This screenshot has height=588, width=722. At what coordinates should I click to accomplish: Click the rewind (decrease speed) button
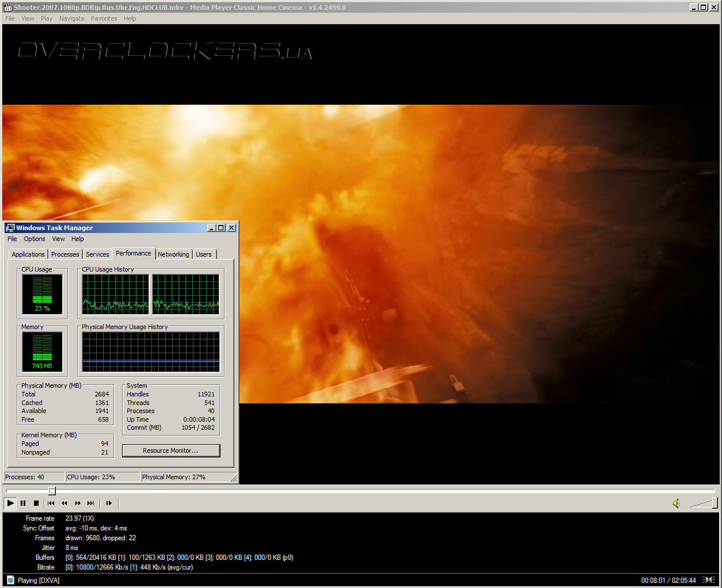point(64,503)
